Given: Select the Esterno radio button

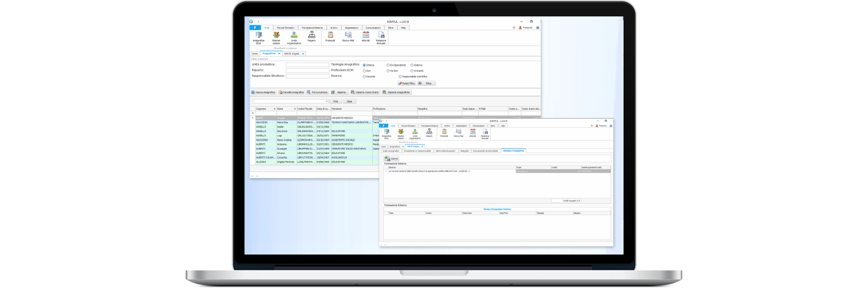Looking at the screenshot, I should coord(413,65).
